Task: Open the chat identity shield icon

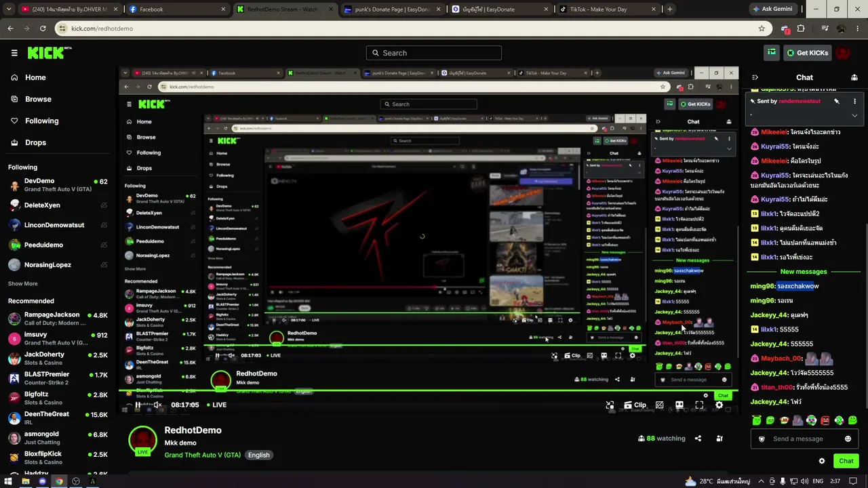Action: (x=762, y=439)
